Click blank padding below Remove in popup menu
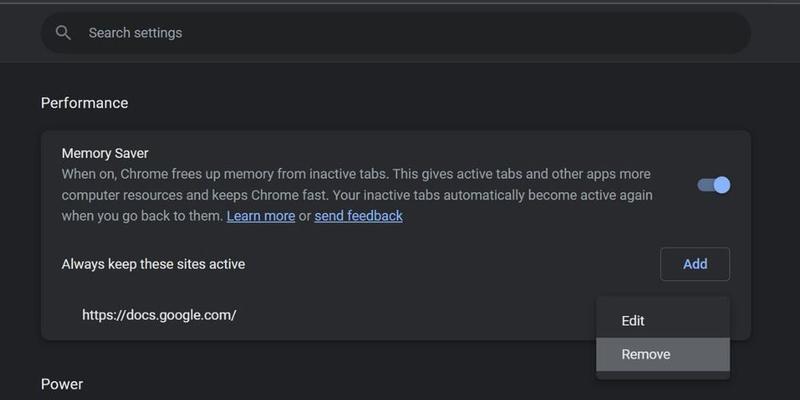The image size is (800, 400). [663, 375]
